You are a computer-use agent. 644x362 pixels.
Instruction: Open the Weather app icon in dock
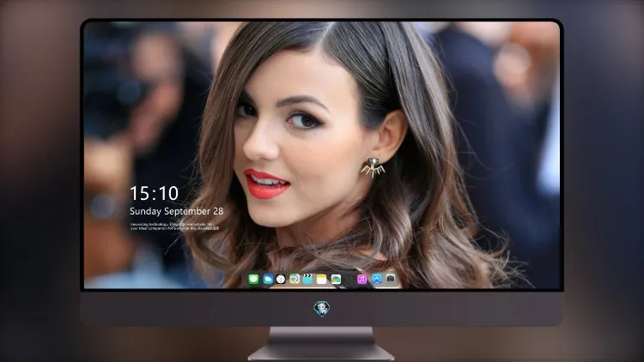[x=268, y=280]
